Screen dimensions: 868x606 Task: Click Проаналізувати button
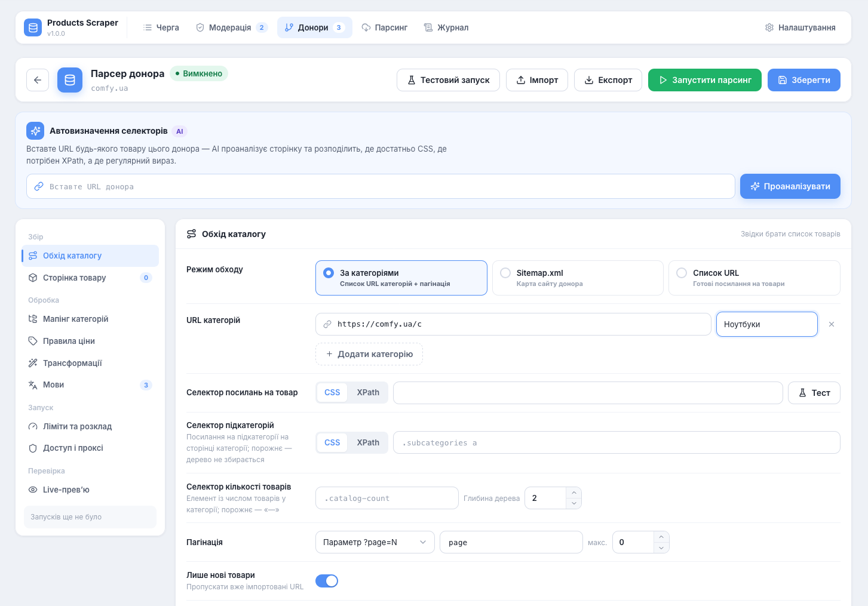[x=790, y=186]
